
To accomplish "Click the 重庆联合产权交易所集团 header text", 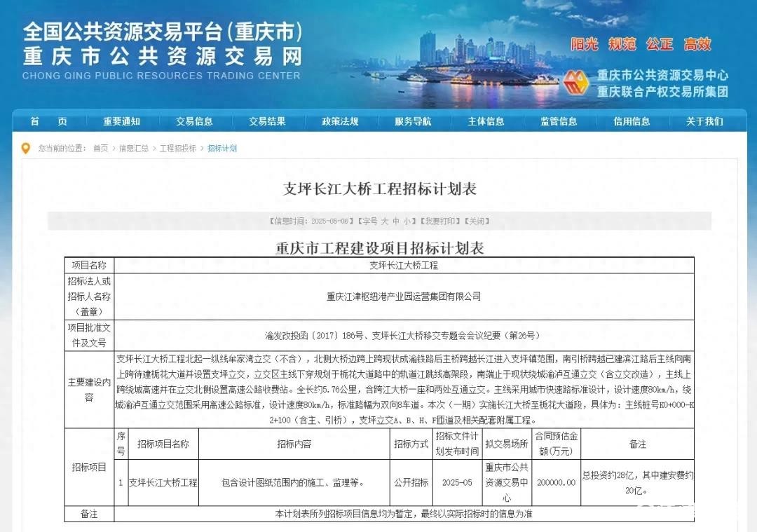I will [x=662, y=91].
